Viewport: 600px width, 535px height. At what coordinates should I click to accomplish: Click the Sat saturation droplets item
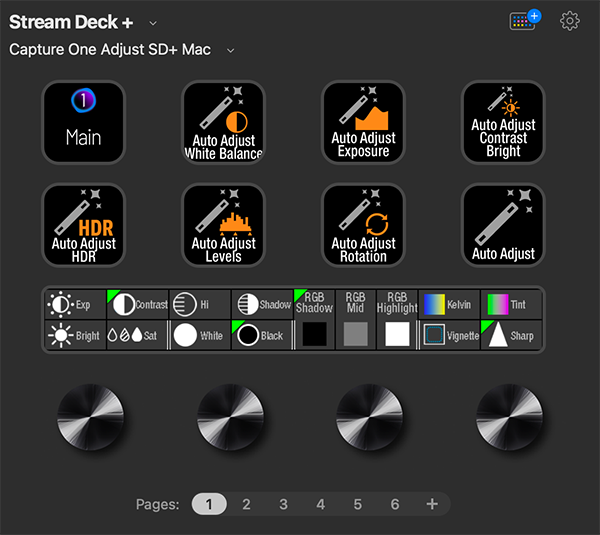coord(137,335)
